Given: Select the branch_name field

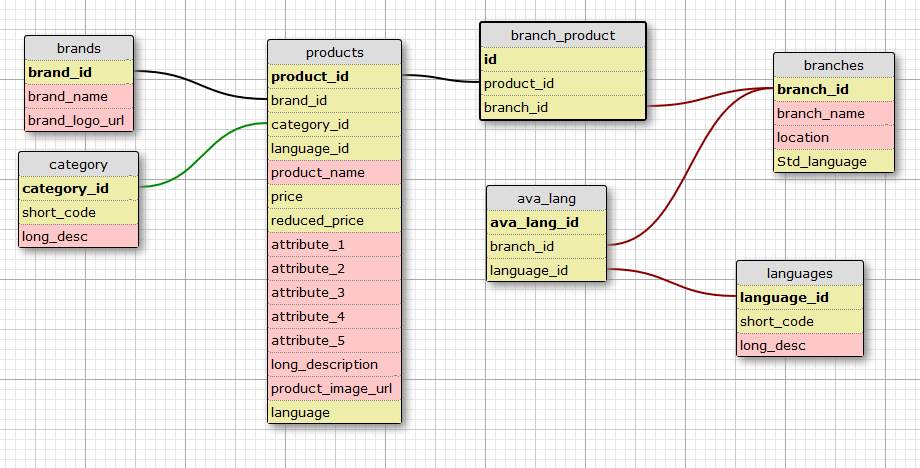Looking at the screenshot, I should [834, 113].
